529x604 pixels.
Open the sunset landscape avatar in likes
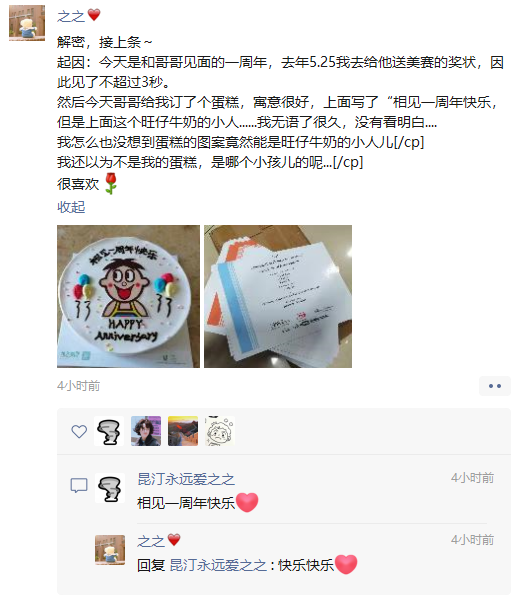[x=183, y=431]
